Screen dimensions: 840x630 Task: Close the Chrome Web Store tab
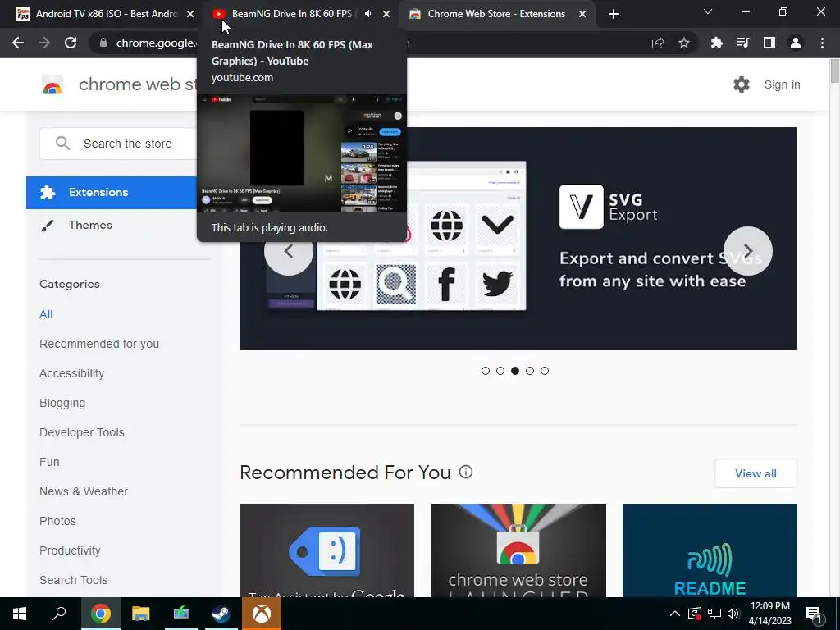click(582, 14)
